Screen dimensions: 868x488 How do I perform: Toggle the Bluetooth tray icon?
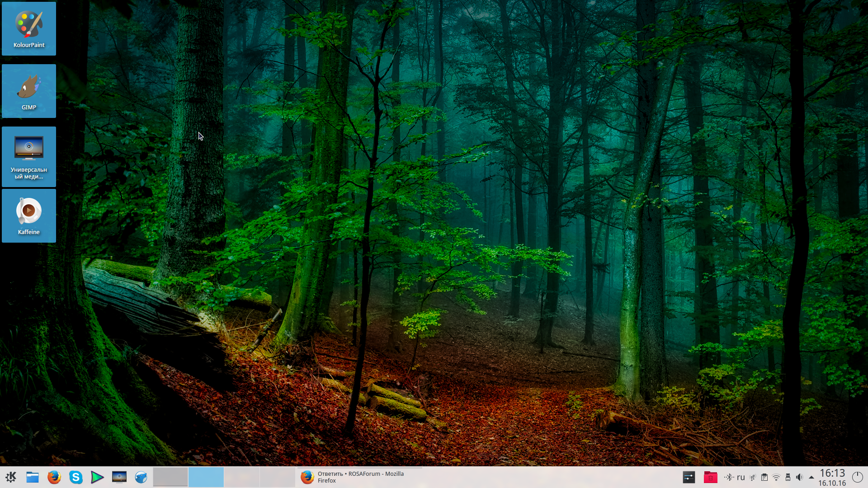click(728, 477)
